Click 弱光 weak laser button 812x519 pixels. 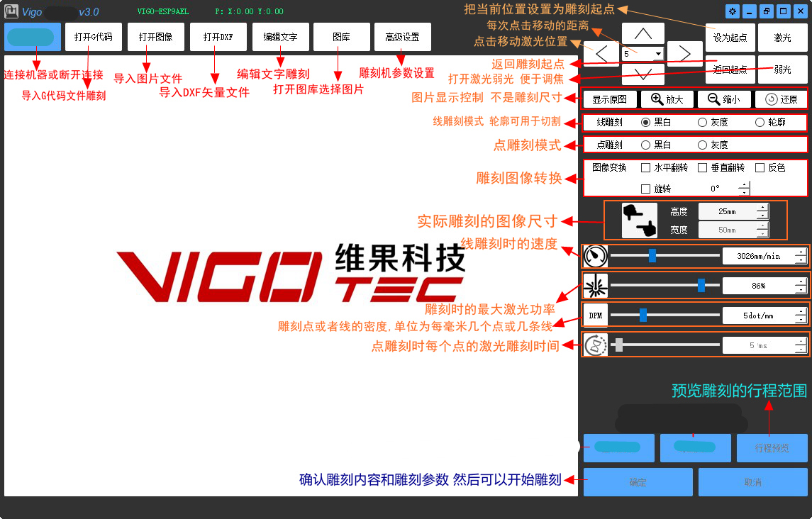(782, 69)
